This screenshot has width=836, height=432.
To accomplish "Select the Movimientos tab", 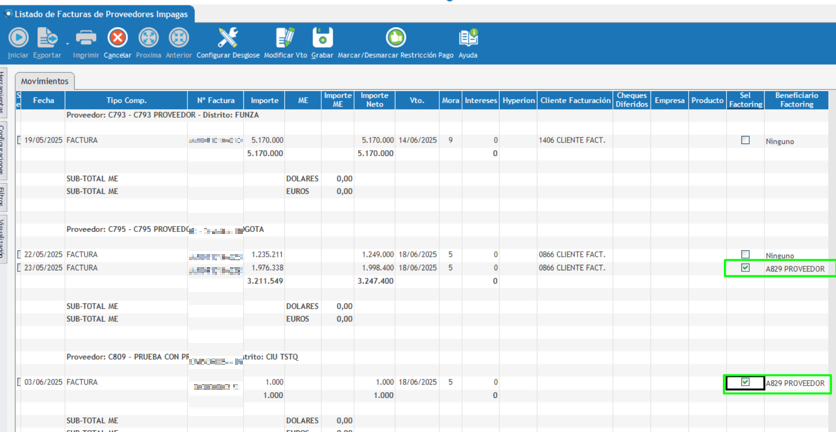I will pos(44,81).
